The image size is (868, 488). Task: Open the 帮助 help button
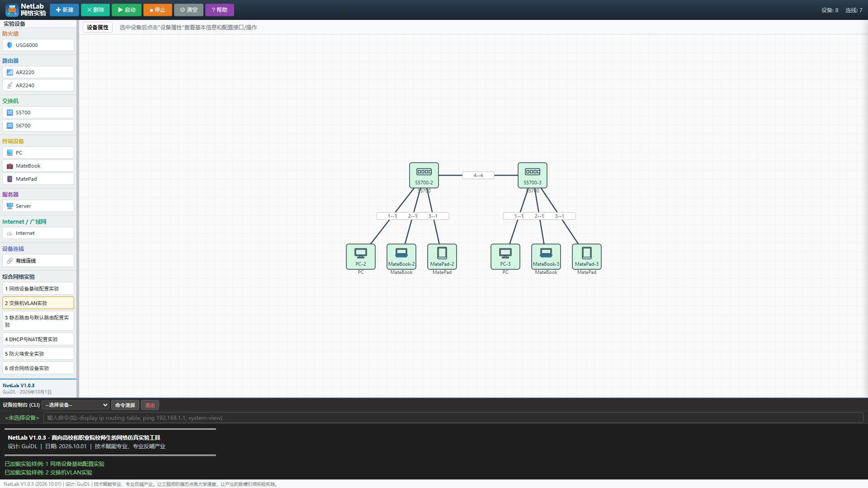pyautogui.click(x=220, y=10)
